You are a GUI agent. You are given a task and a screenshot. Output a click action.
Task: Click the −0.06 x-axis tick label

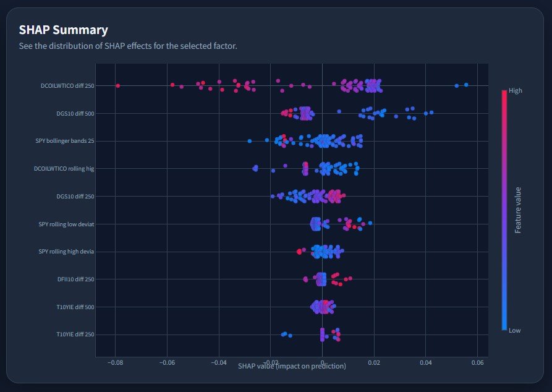[167, 363]
